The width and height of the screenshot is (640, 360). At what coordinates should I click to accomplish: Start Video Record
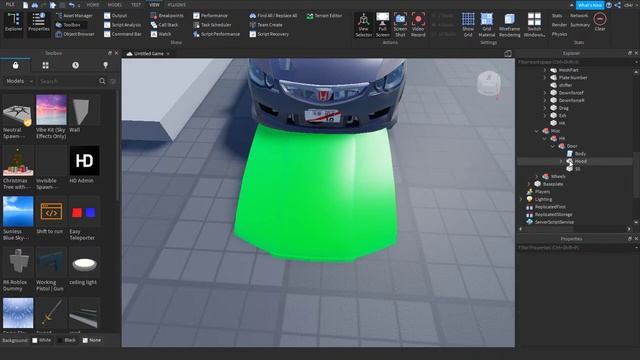[x=418, y=25]
